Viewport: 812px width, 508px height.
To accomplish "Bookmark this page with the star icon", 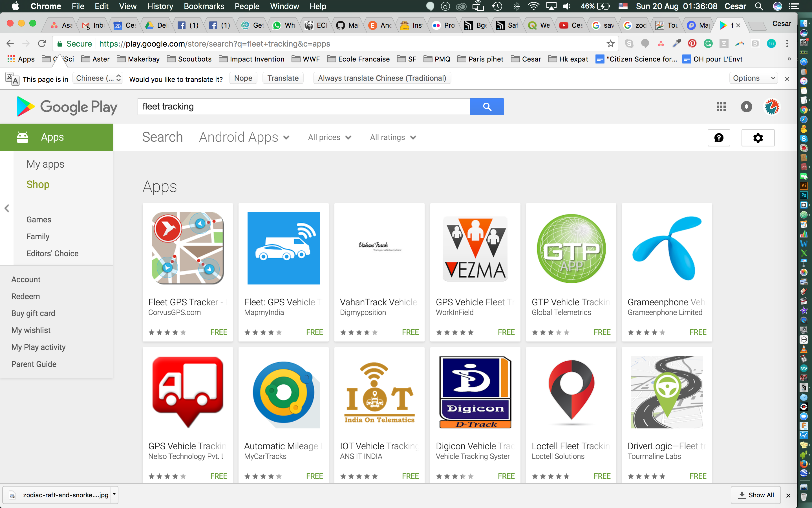I will 610,44.
